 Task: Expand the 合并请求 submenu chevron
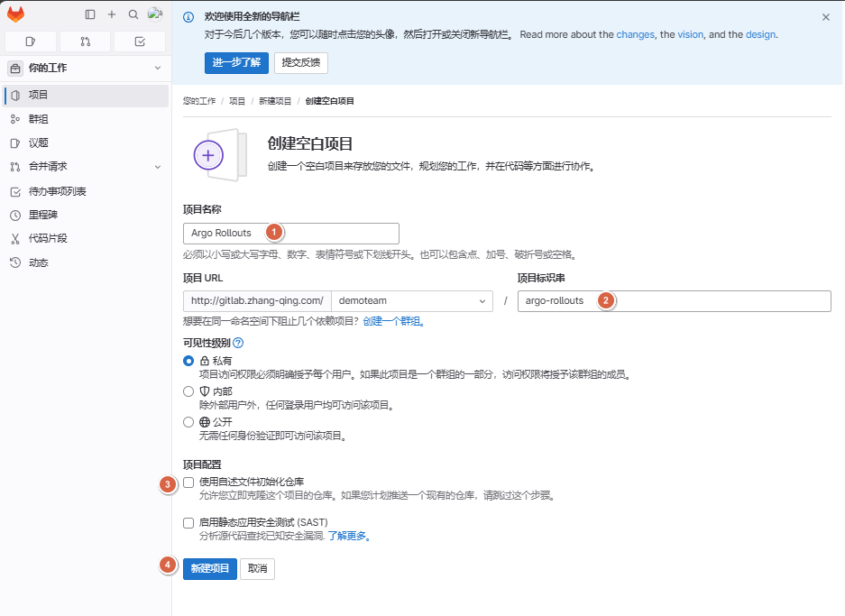pos(158,167)
